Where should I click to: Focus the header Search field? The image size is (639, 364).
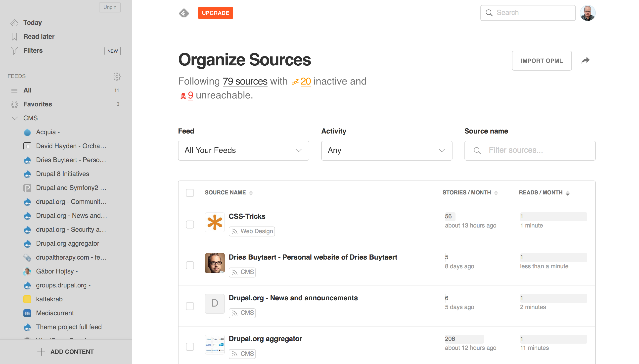tap(528, 13)
